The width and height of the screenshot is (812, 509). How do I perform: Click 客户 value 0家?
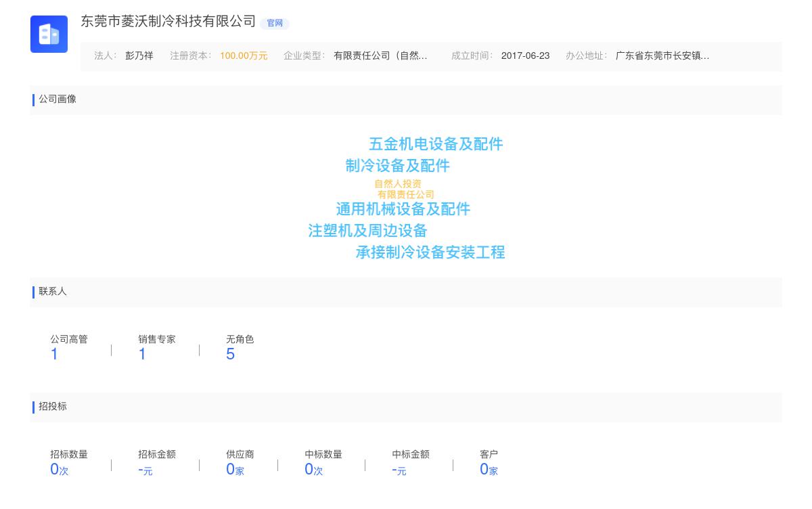[489, 470]
